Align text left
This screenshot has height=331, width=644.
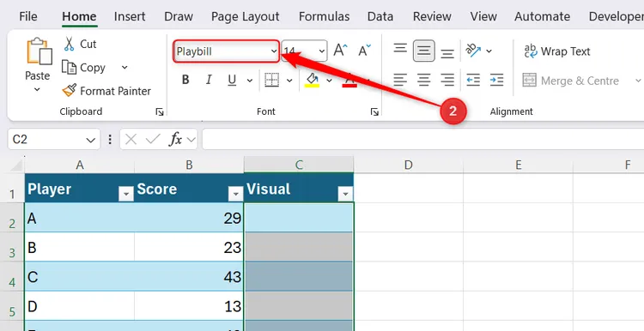400,80
